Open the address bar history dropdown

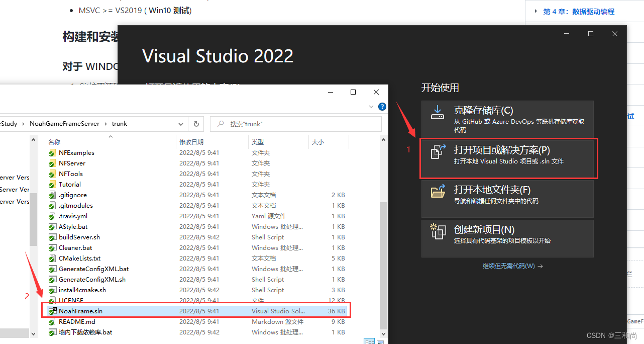(x=181, y=124)
